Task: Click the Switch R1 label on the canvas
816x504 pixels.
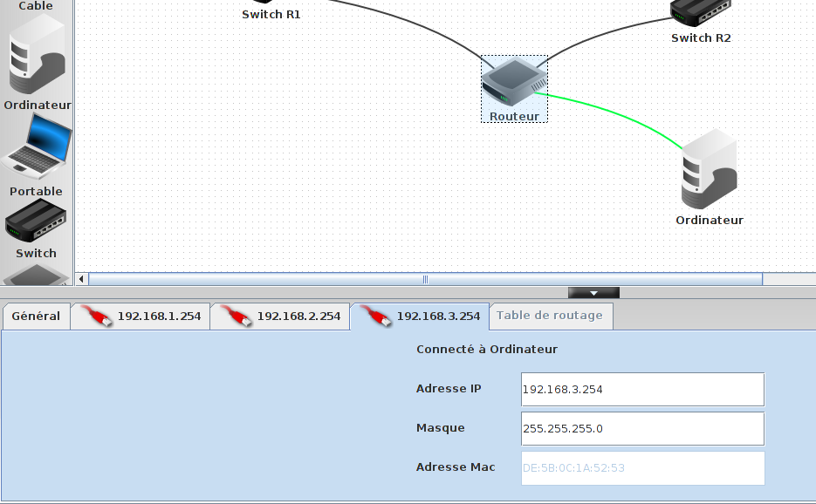Action: (271, 15)
